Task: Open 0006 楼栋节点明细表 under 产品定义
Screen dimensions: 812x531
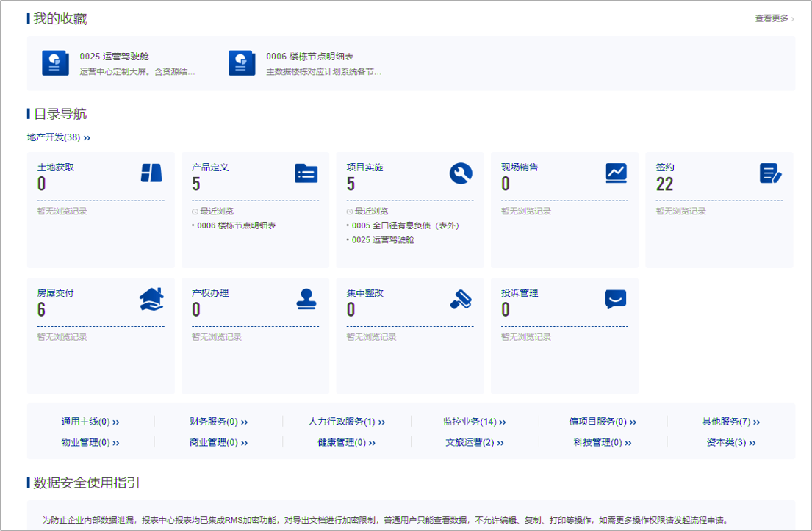Action: click(x=237, y=225)
